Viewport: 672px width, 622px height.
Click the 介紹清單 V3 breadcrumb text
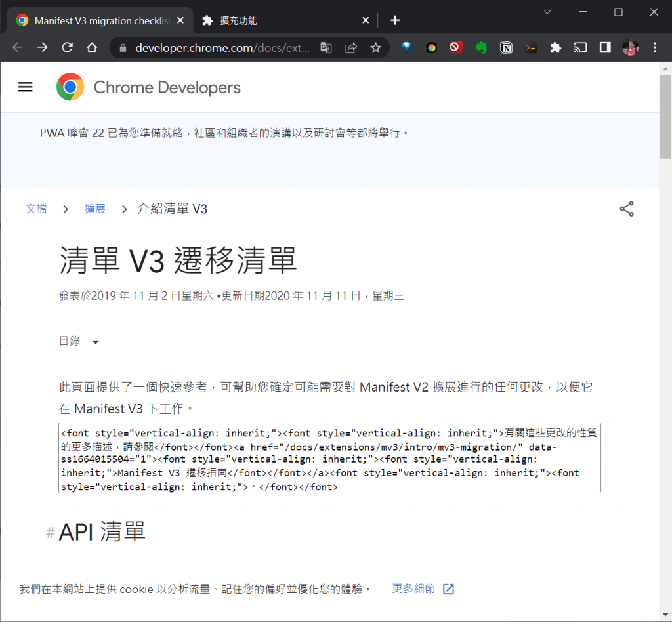coord(173,209)
